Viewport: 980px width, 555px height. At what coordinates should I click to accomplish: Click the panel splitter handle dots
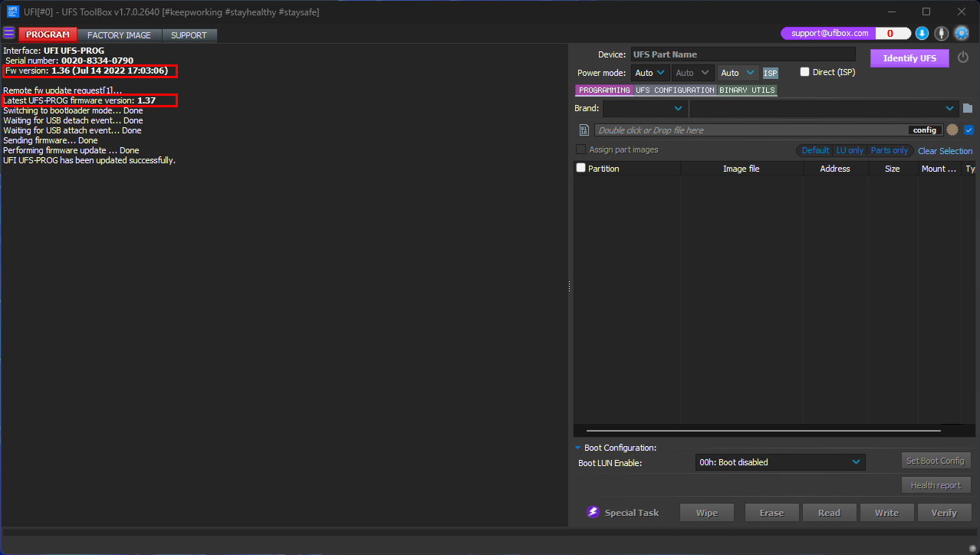tap(569, 286)
